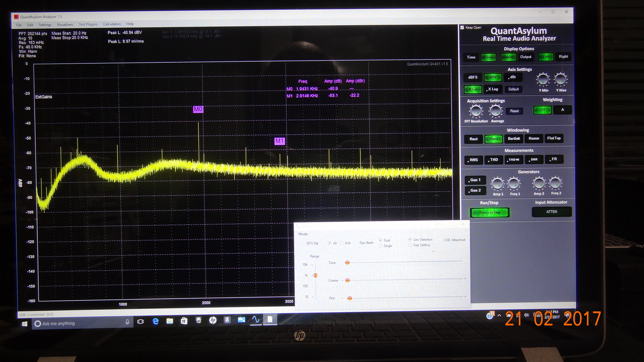Image resolution: width=644 pixels, height=362 pixels.
Task: Toggle the Right channel display
Action: coord(563,57)
